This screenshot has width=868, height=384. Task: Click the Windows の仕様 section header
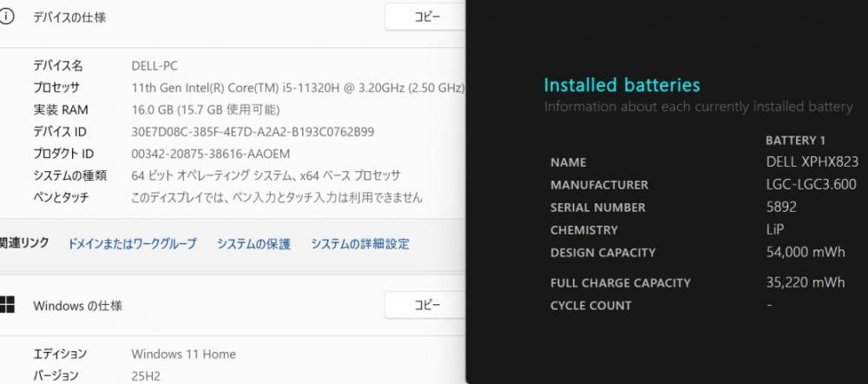click(77, 305)
